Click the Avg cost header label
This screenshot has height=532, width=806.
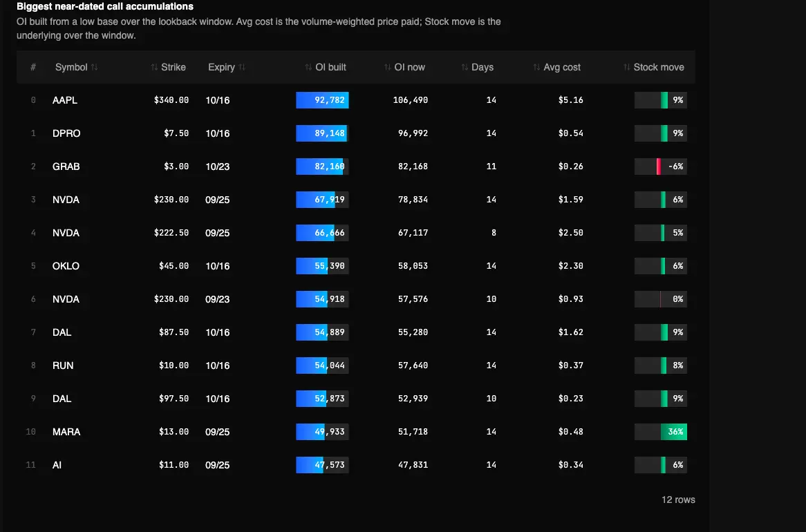point(562,67)
